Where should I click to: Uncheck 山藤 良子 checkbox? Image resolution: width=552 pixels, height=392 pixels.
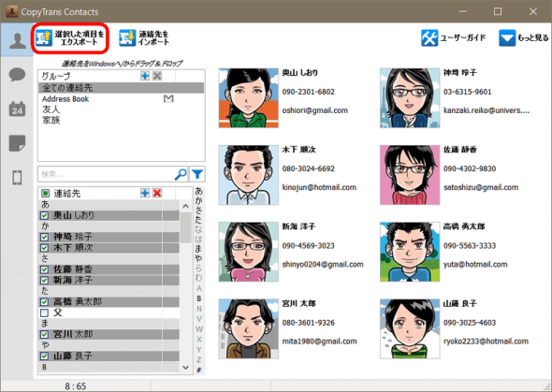pos(44,356)
